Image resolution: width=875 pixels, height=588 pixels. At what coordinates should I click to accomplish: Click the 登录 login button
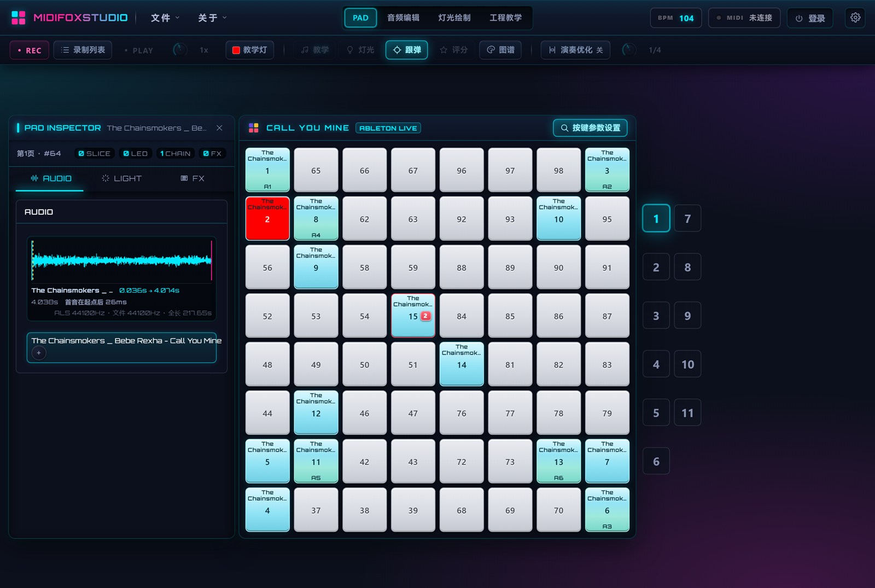point(810,18)
